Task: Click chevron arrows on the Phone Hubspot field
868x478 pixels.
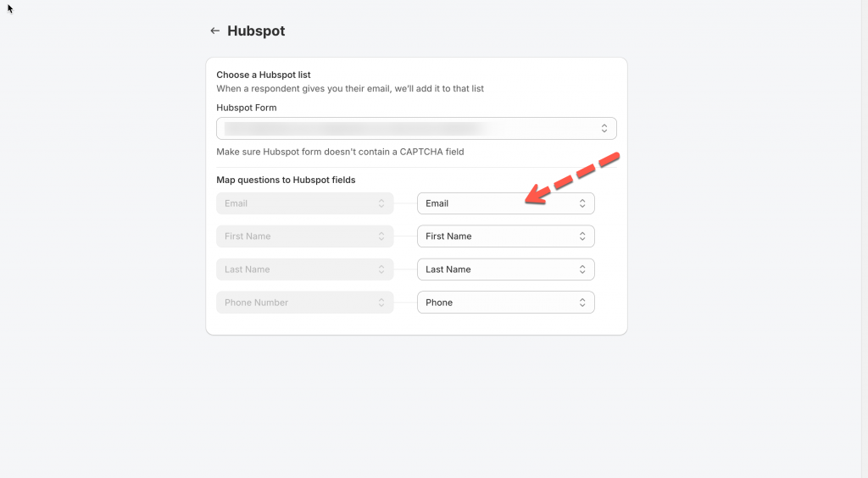Action: (582, 303)
